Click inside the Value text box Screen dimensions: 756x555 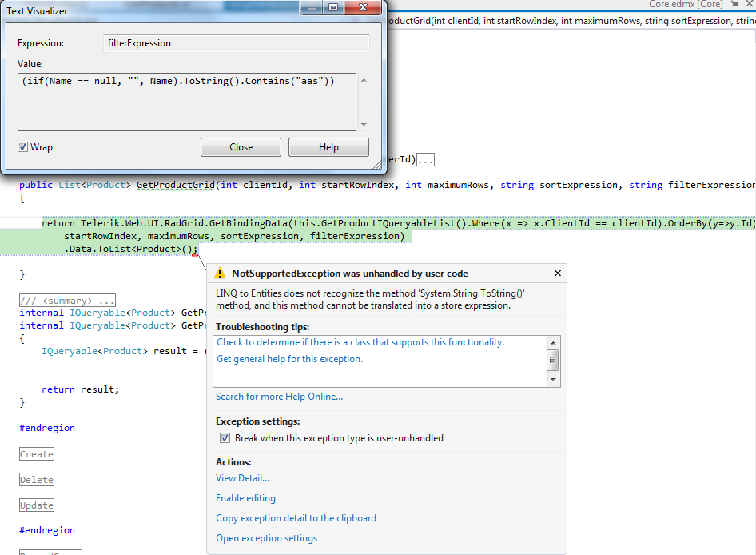click(x=187, y=102)
